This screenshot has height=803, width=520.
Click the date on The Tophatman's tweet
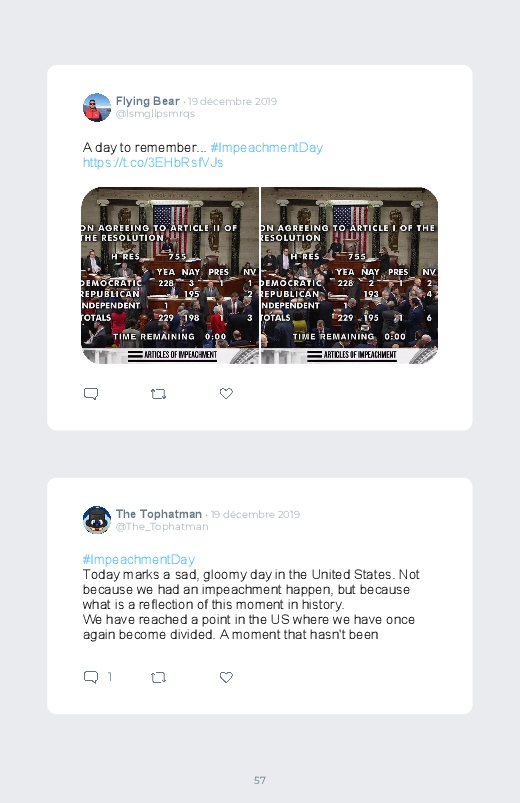click(255, 514)
